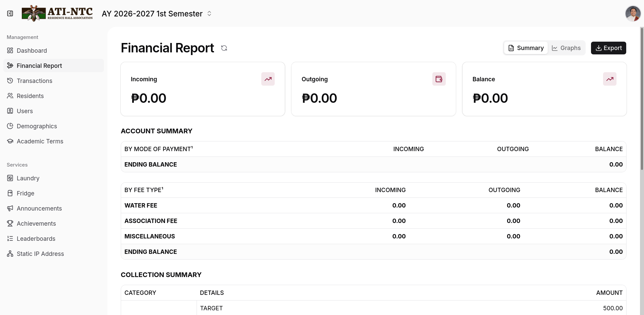The image size is (644, 315).
Task: Click the TARGET amount 500.00
Action: (613, 308)
